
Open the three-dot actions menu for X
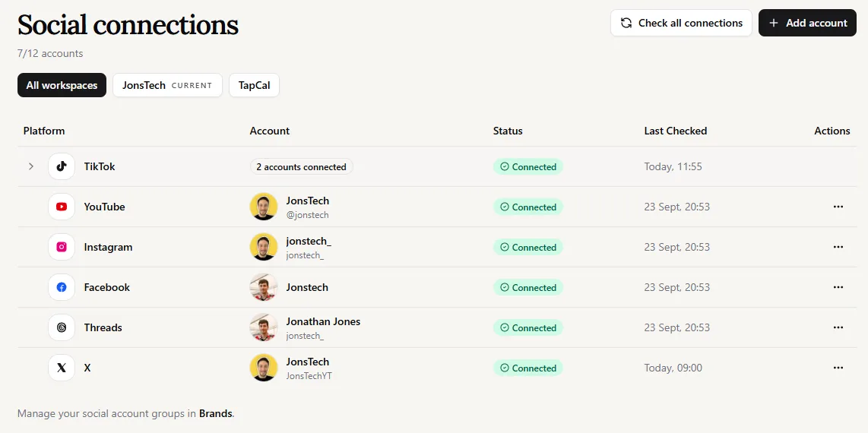tap(838, 368)
